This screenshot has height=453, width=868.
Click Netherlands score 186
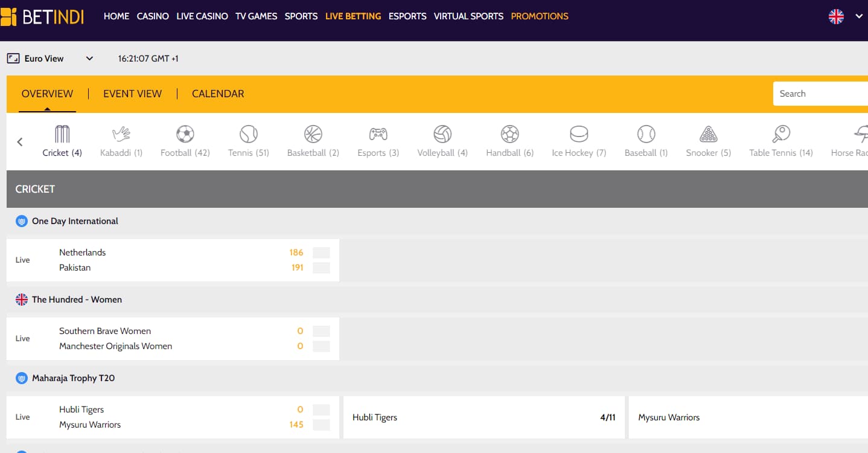click(x=296, y=252)
